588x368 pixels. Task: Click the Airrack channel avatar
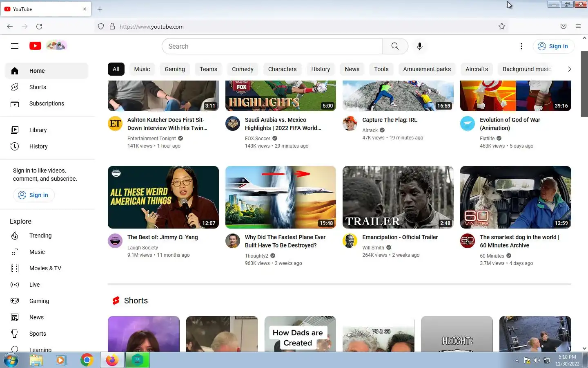[350, 123]
